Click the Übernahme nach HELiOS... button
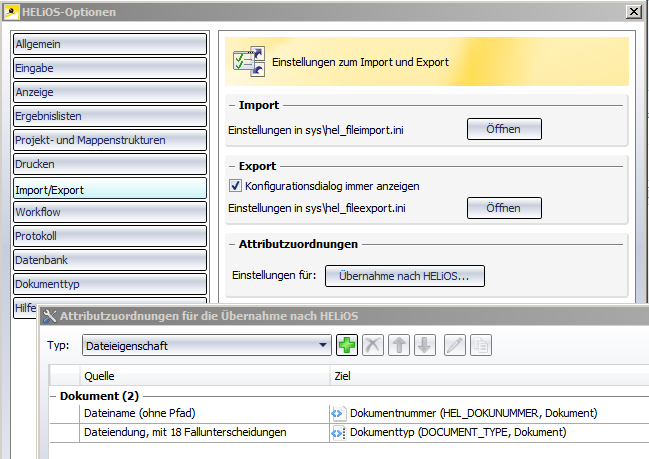The width and height of the screenshot is (649, 459). pos(405,276)
